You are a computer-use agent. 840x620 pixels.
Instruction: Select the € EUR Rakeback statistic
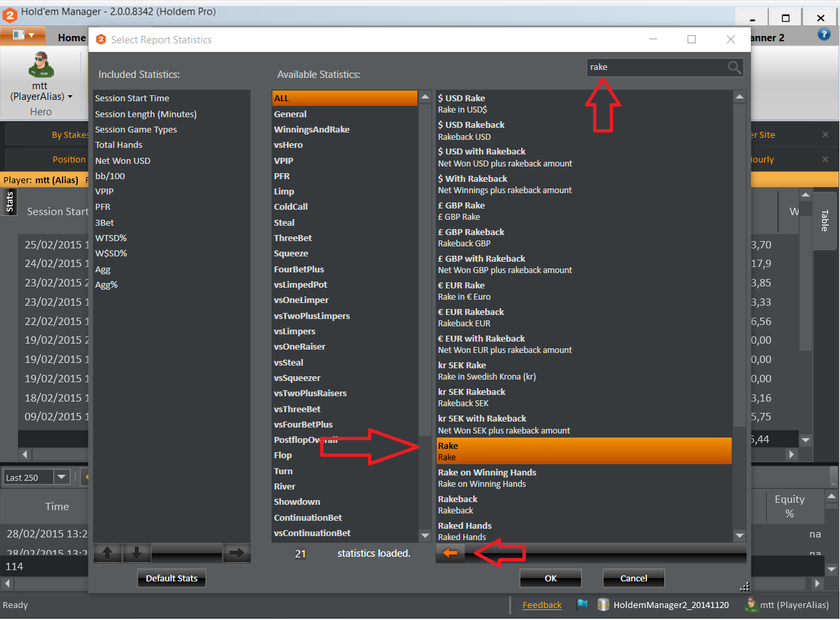[x=584, y=317]
